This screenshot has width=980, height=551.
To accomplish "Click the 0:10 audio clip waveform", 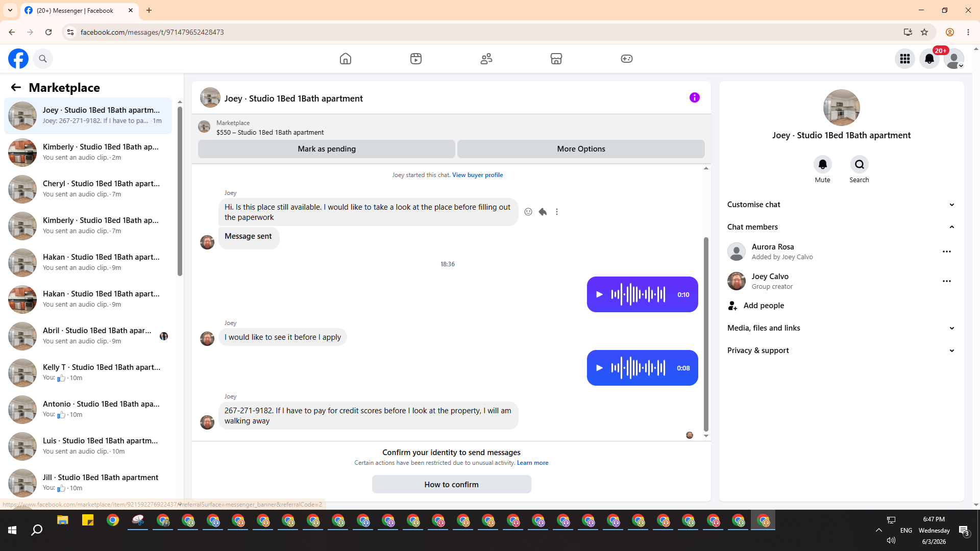I will pyautogui.click(x=638, y=294).
